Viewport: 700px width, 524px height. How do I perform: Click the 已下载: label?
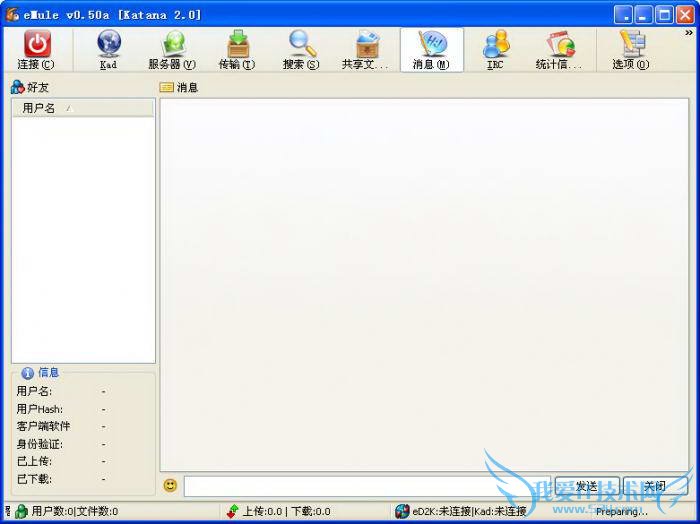pyautogui.click(x=34, y=479)
